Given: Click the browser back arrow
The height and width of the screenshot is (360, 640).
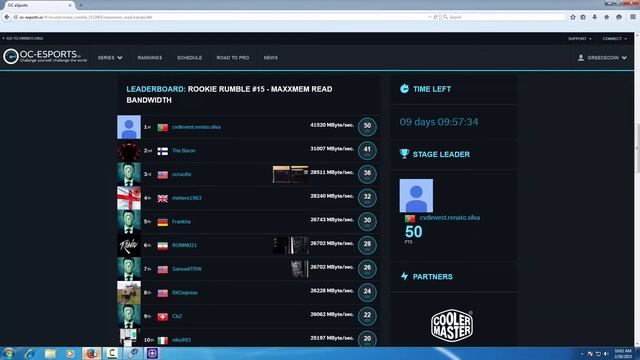Looking at the screenshot, I should tap(7, 17).
